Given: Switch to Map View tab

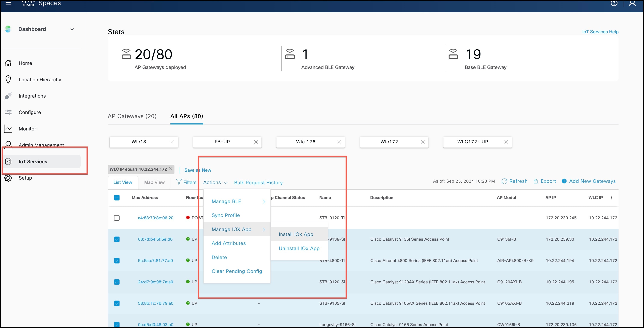Looking at the screenshot, I should click(154, 183).
